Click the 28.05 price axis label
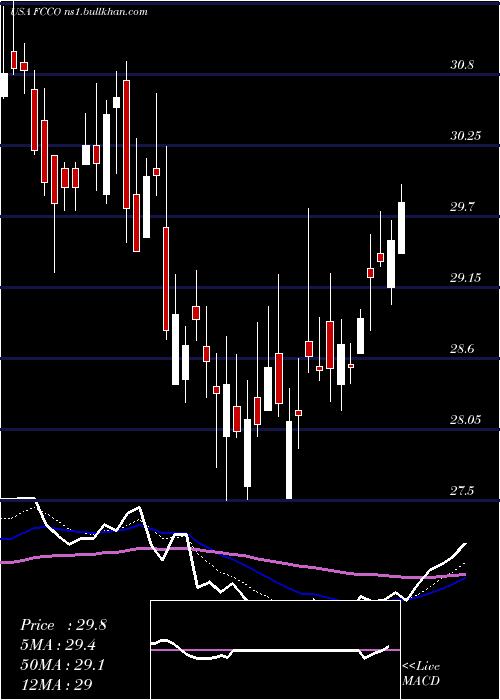500x700 pixels. [x=466, y=420]
